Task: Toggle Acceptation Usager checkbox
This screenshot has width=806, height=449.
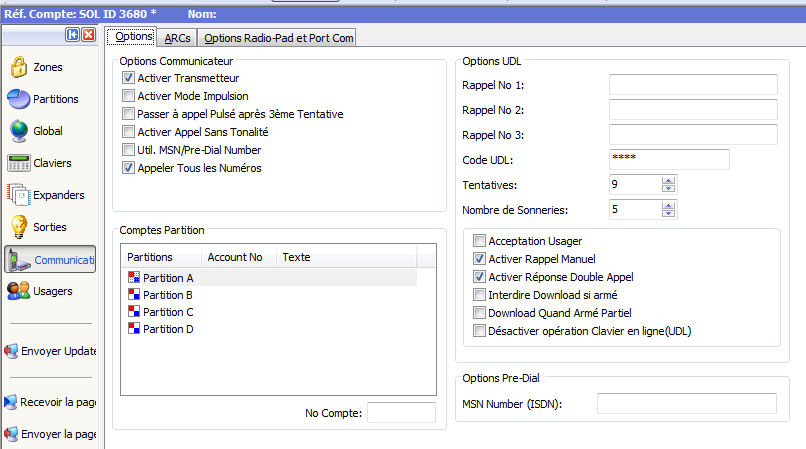Action: 480,241
